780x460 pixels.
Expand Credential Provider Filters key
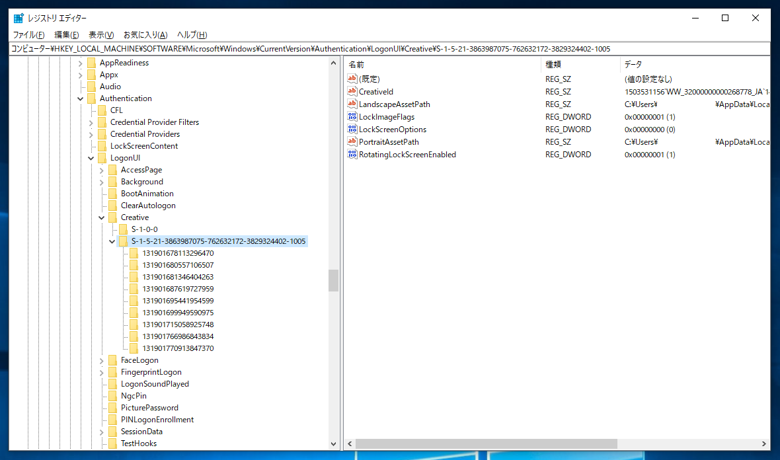click(x=91, y=123)
